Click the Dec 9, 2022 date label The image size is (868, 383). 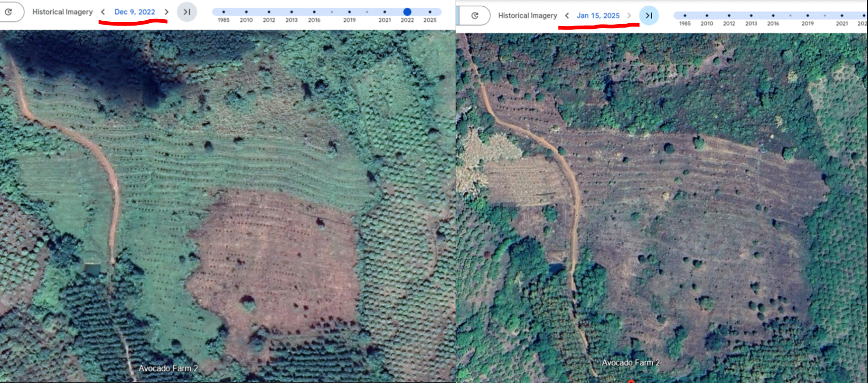[x=135, y=12]
